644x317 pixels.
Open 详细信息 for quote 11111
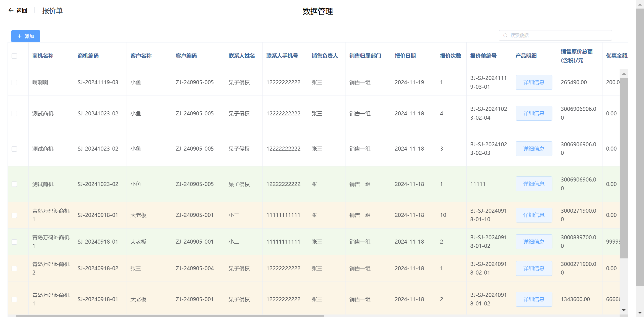[534, 184]
